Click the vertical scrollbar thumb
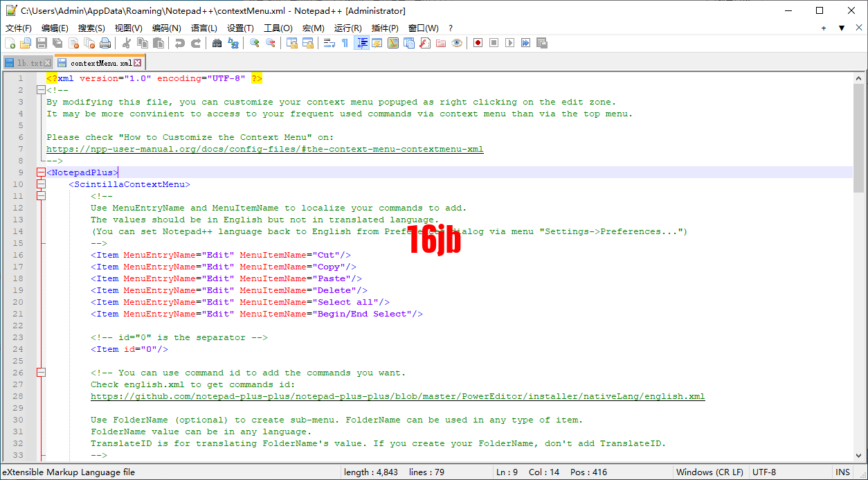Image resolution: width=868 pixels, height=480 pixels. point(859,139)
